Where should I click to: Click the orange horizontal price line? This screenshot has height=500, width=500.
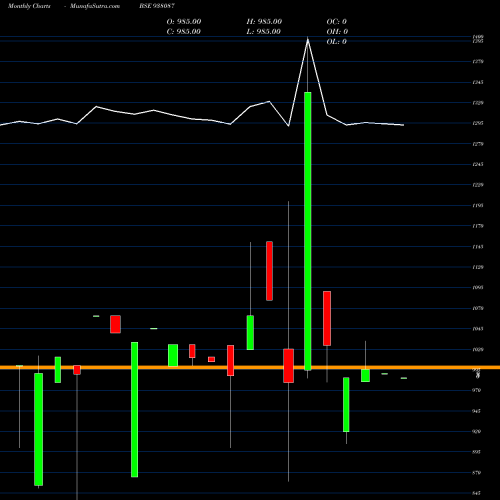(250, 367)
